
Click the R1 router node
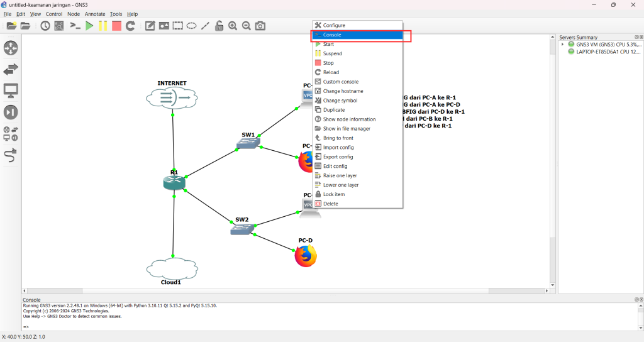[x=174, y=182]
